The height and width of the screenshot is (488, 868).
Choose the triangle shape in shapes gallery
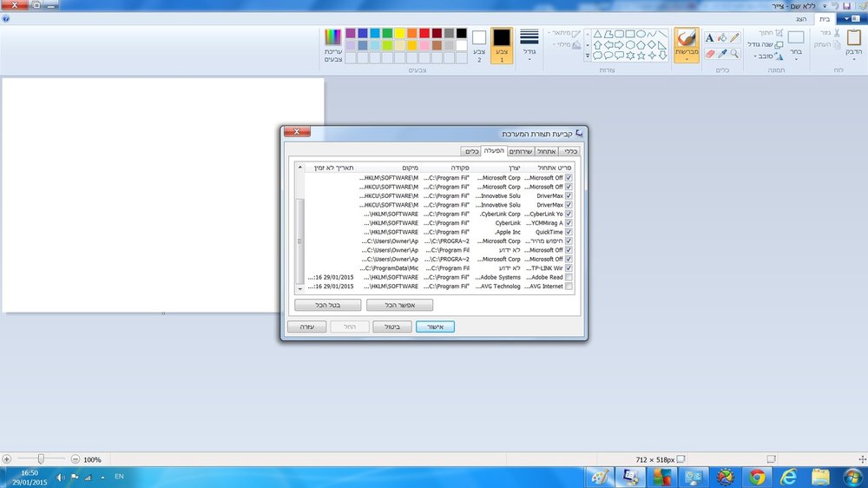(x=598, y=34)
